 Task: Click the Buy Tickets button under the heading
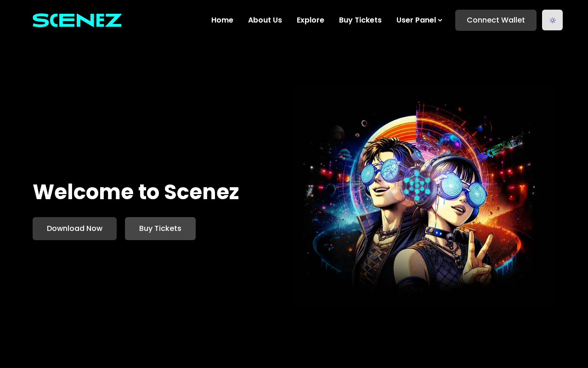click(160, 229)
